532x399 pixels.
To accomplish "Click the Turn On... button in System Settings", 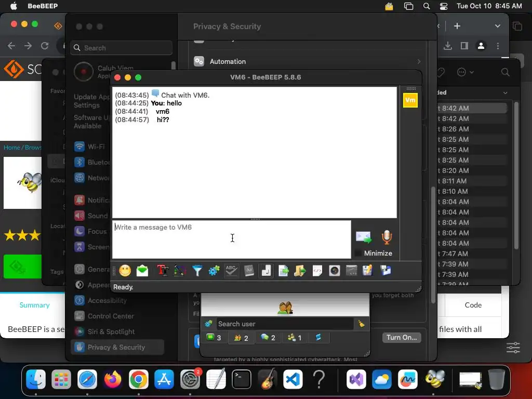I will pos(402,338).
